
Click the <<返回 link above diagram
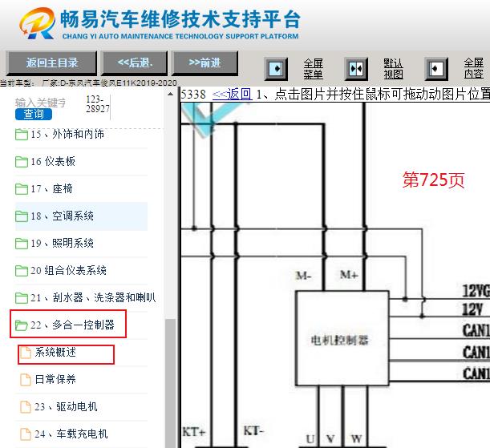[233, 94]
